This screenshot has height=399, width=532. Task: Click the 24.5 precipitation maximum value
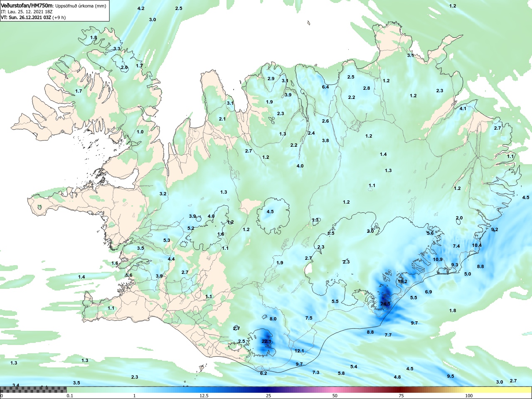(385, 304)
